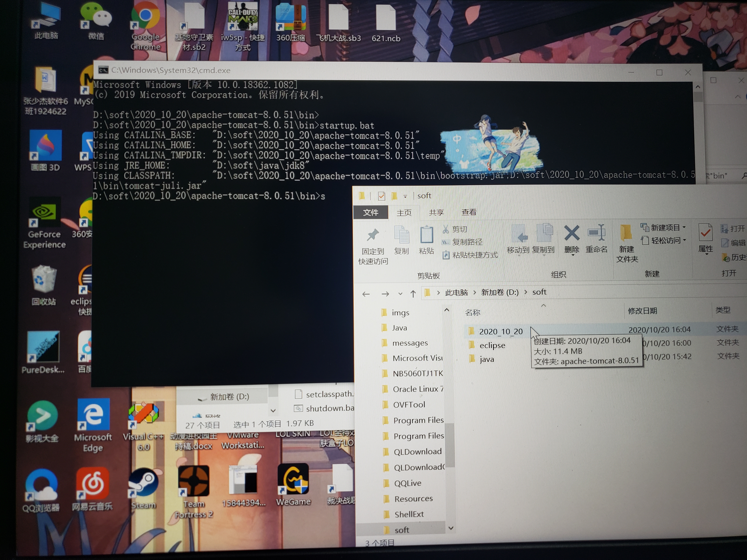Open recent locations chevron beside forward arrow
This screenshot has width=747, height=560.
[400, 294]
